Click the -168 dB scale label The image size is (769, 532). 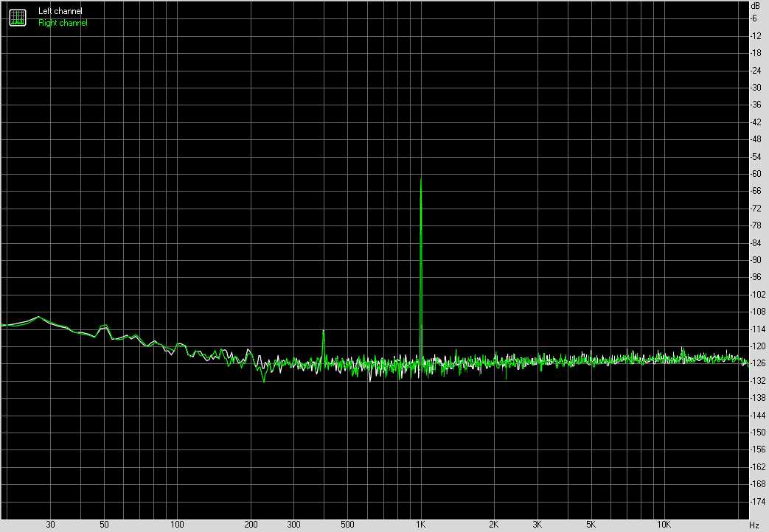(x=758, y=484)
